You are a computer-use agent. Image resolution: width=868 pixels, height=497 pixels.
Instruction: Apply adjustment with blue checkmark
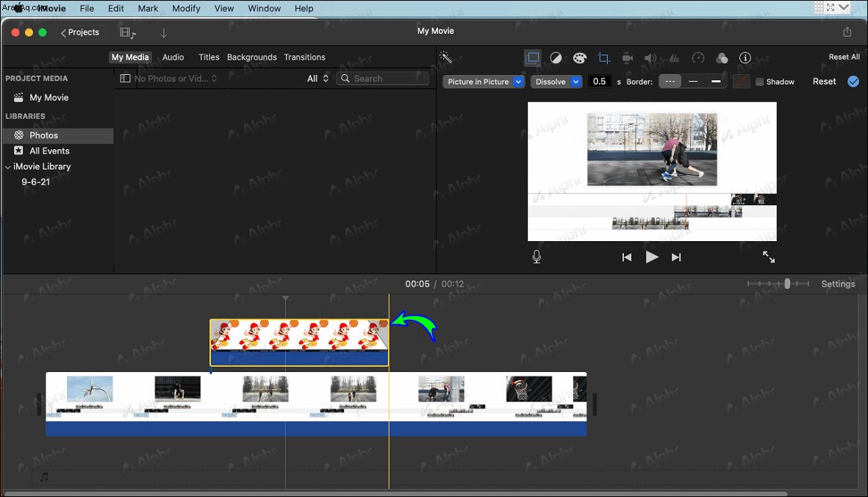click(853, 82)
